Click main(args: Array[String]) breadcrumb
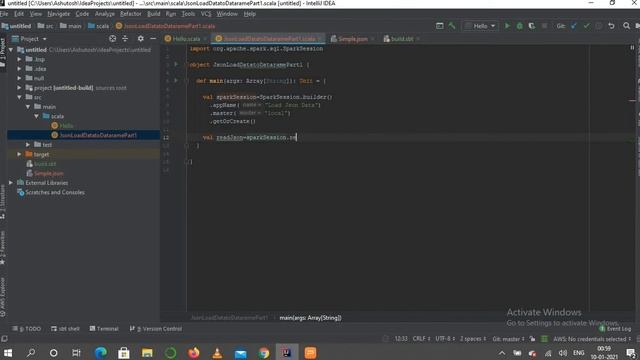 [310, 318]
